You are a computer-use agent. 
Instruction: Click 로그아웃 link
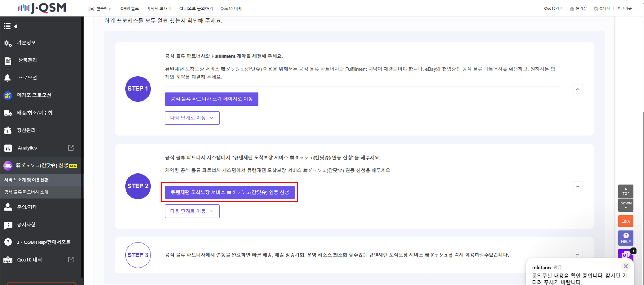click(x=624, y=8)
